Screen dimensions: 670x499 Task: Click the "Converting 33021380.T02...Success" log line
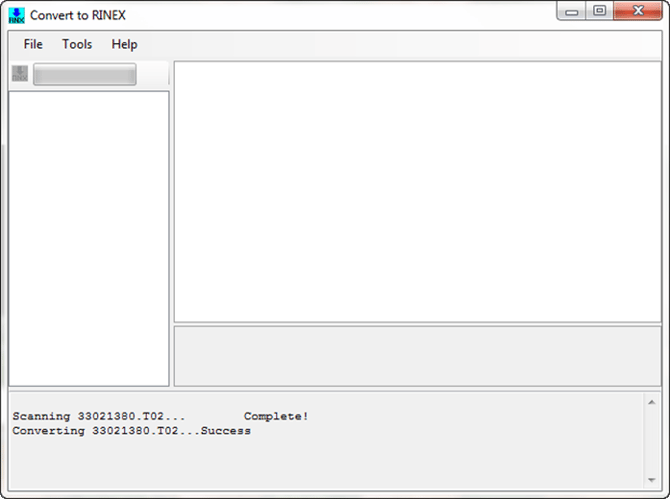point(131,431)
